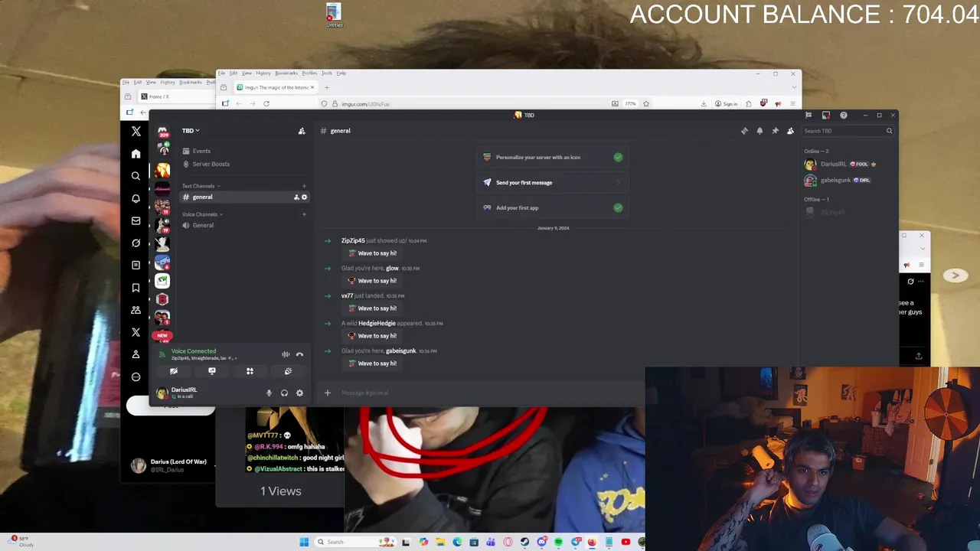
Task: Wave to say hi to HedgieHedgie
Action: (372, 336)
